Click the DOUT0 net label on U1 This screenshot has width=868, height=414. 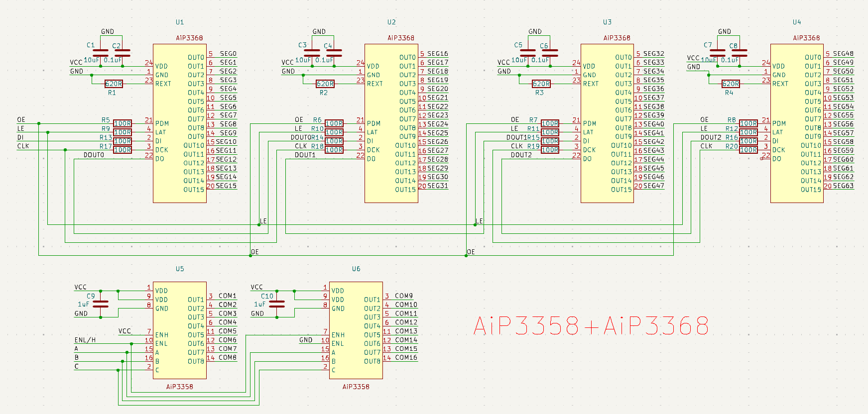coord(94,155)
